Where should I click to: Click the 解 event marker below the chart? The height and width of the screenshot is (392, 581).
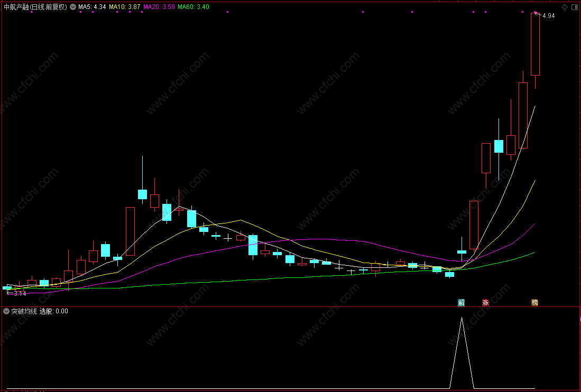(462, 302)
